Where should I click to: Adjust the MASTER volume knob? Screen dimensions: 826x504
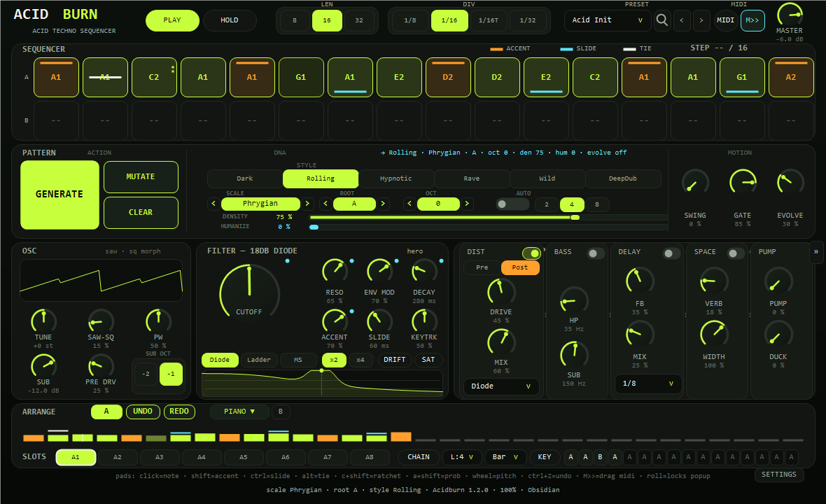pyautogui.click(x=790, y=14)
